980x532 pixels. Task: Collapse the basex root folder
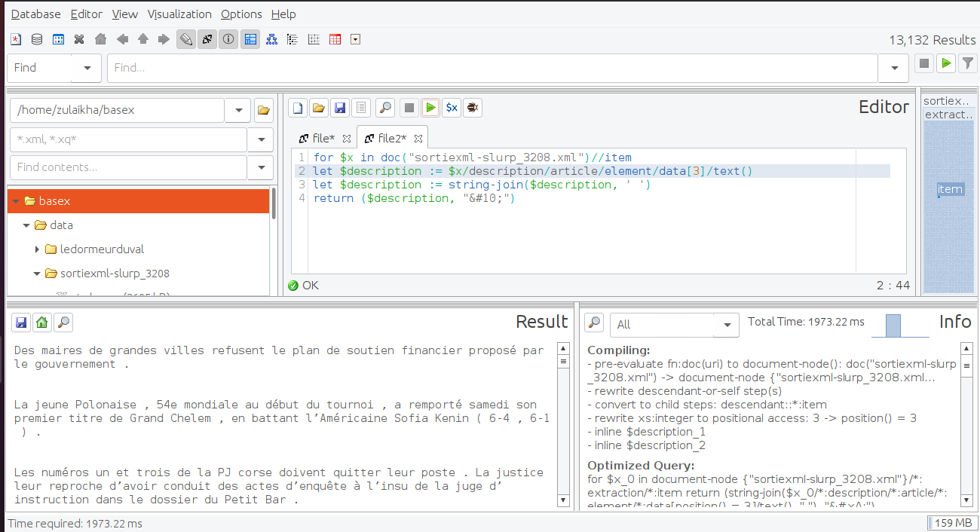pos(17,201)
